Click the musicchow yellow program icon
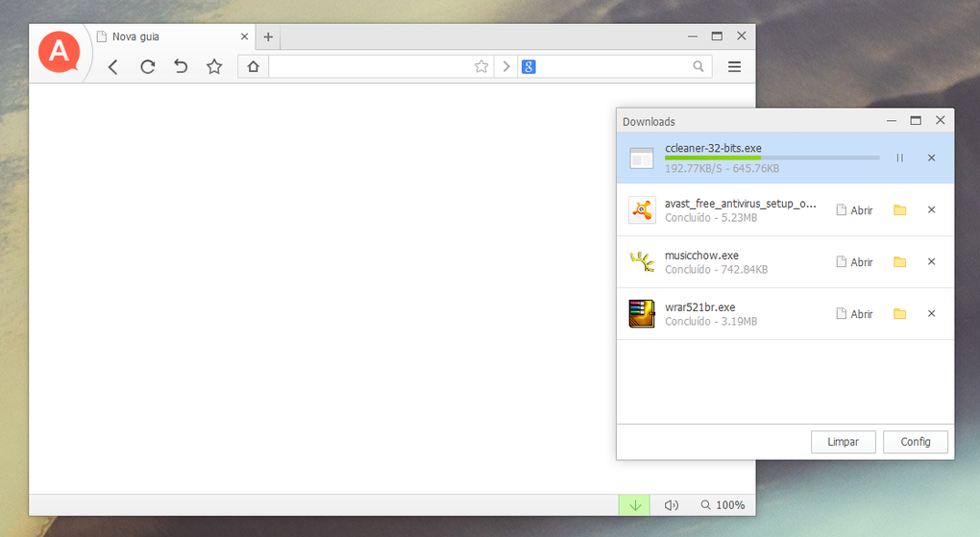Screen dimensions: 980x537 pyautogui.click(x=642, y=262)
